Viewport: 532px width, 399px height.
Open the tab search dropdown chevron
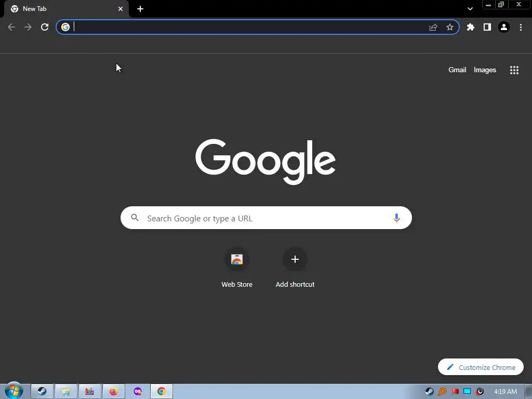point(470,9)
